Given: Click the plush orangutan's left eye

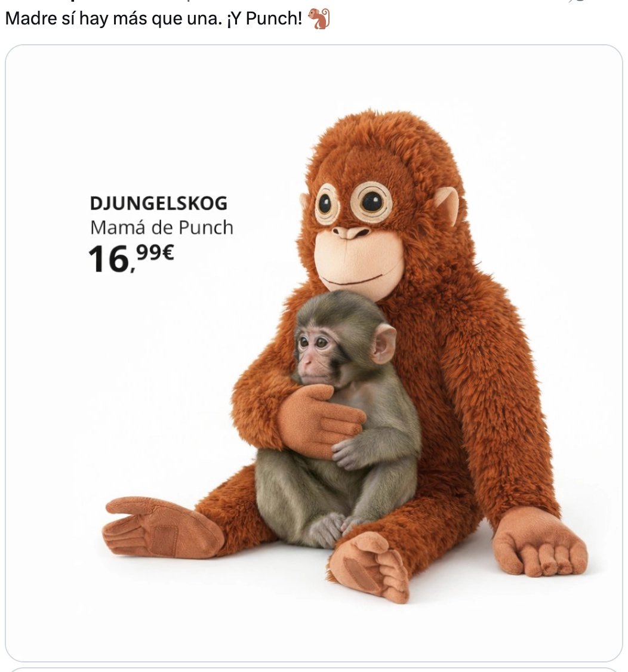Looking at the screenshot, I should tap(327, 204).
